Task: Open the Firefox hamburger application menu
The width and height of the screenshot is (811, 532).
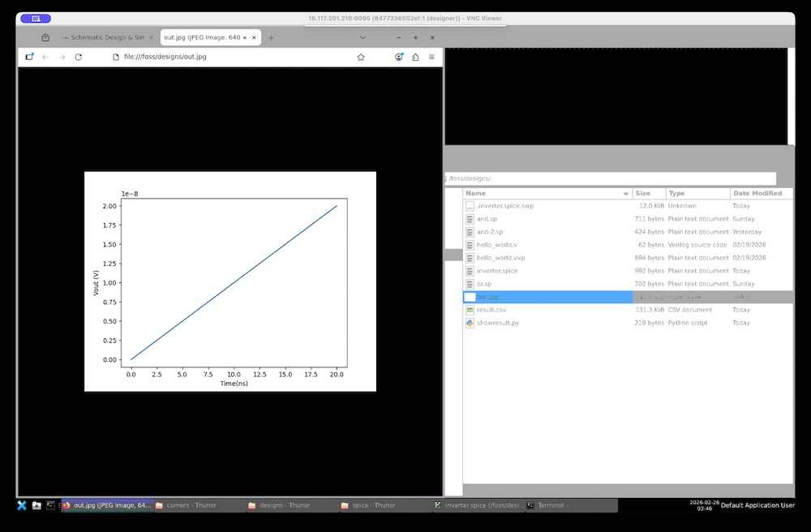Action: [431, 57]
